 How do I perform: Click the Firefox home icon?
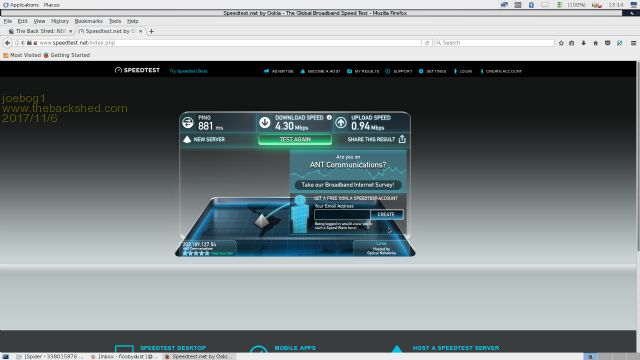tap(596, 43)
